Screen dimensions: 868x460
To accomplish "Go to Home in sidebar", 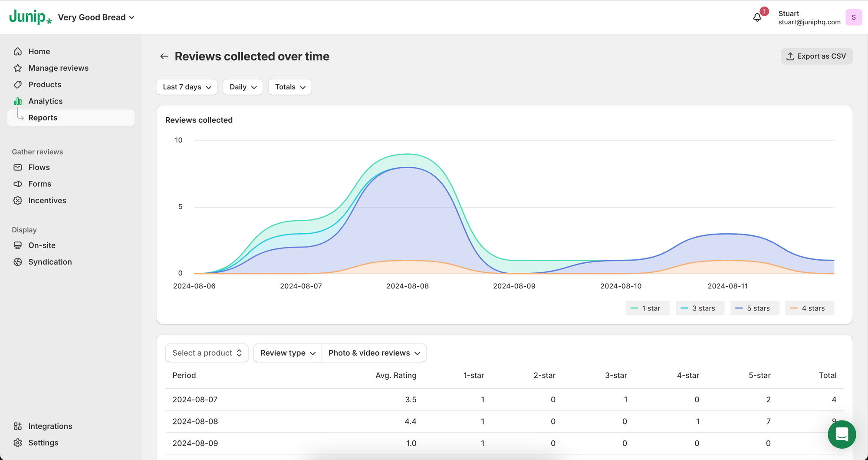I will [x=39, y=52].
